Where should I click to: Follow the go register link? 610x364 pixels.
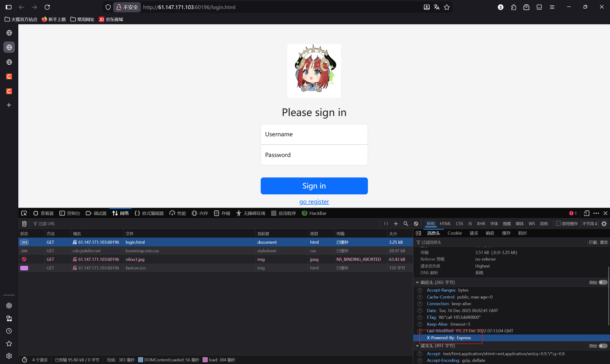[x=314, y=202]
